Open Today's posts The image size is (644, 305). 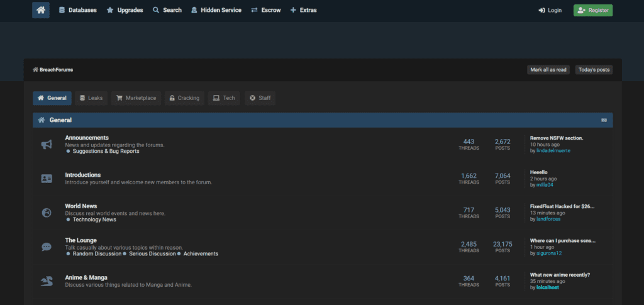pos(594,70)
